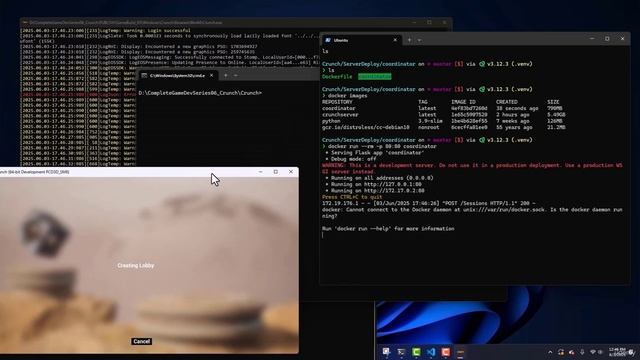Open the cloud sync tray icon
The height and width of the screenshot is (360, 640).
click(571, 352)
